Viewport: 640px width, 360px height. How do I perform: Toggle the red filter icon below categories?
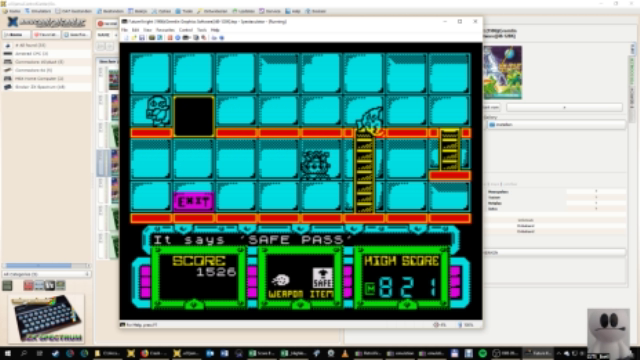coord(28,285)
